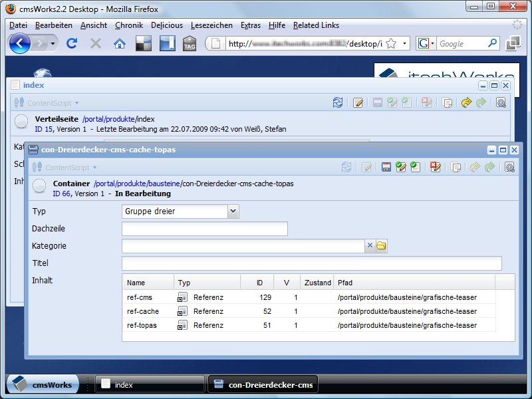Image resolution: width=532 pixels, height=399 pixels.
Task: Clear the Kategorie field with the X icon
Action: point(370,245)
